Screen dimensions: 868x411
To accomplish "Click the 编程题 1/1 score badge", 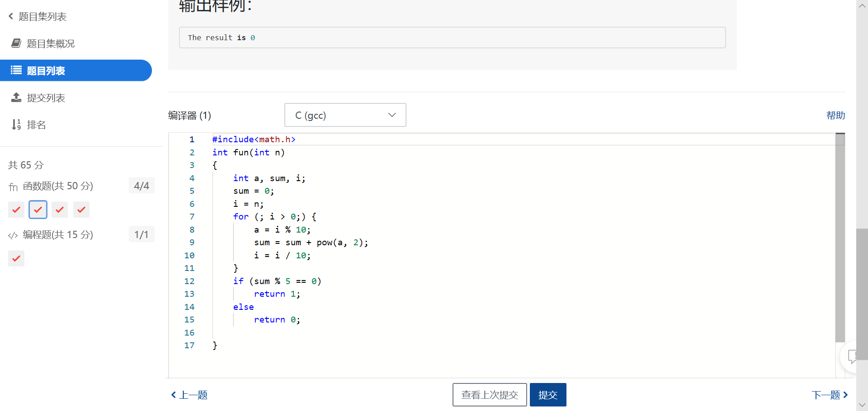I will pos(142,234).
